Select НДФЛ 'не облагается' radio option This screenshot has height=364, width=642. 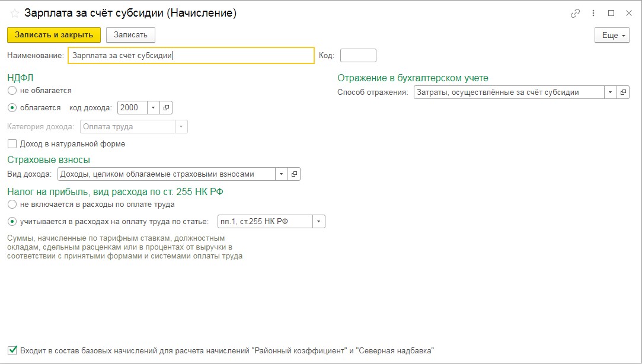pos(12,91)
